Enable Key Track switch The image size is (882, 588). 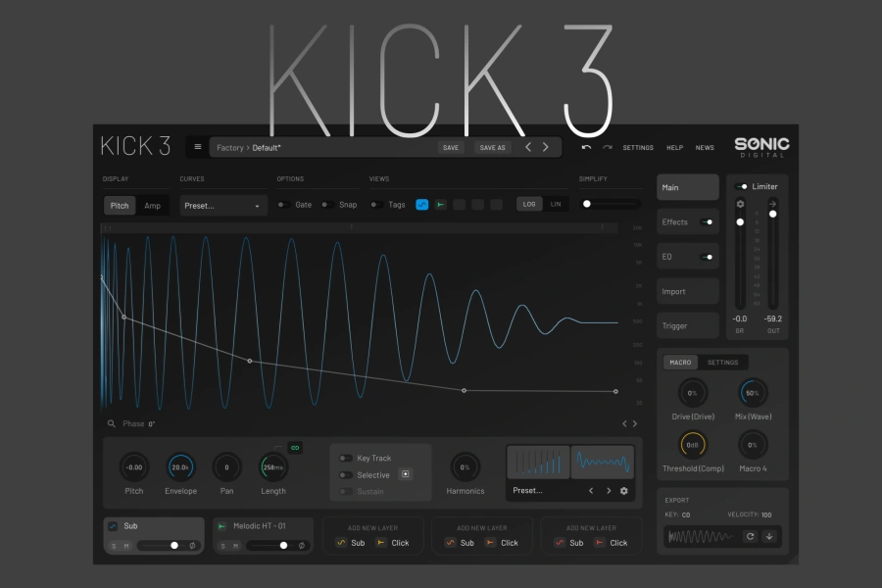click(x=345, y=458)
